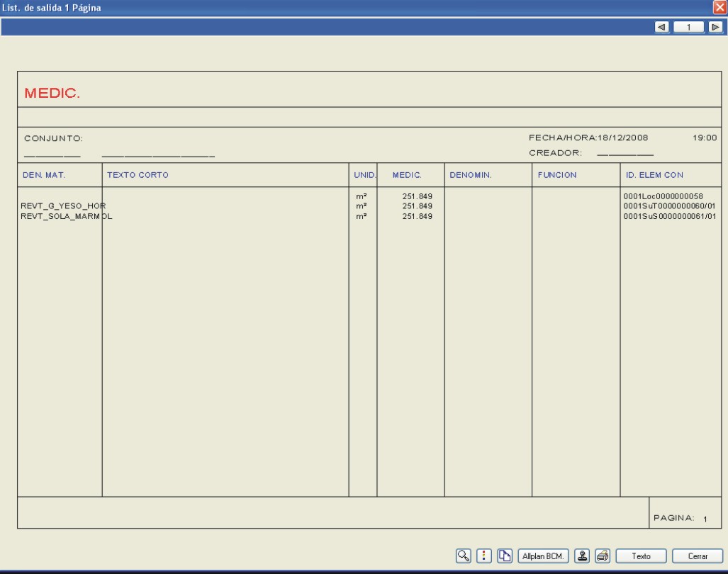Click the 19:00 time value
728x574 pixels.
[x=705, y=137]
